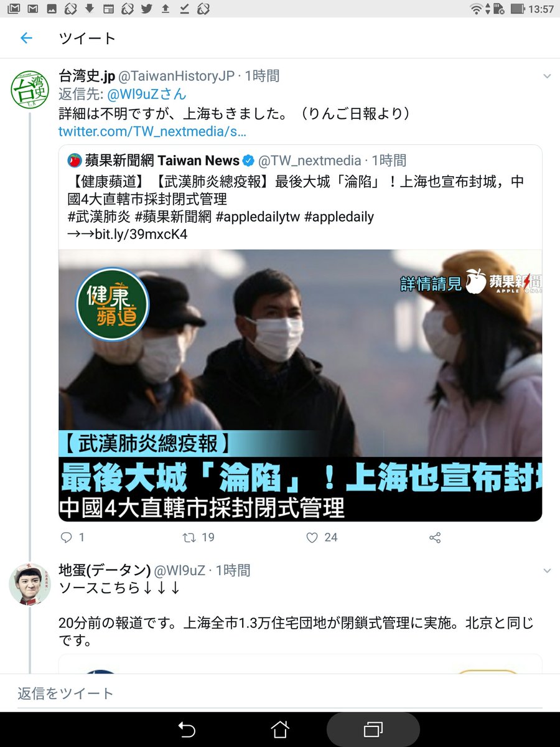Tap the share icon under the tweet
The width and height of the screenshot is (560, 747).
click(x=435, y=537)
